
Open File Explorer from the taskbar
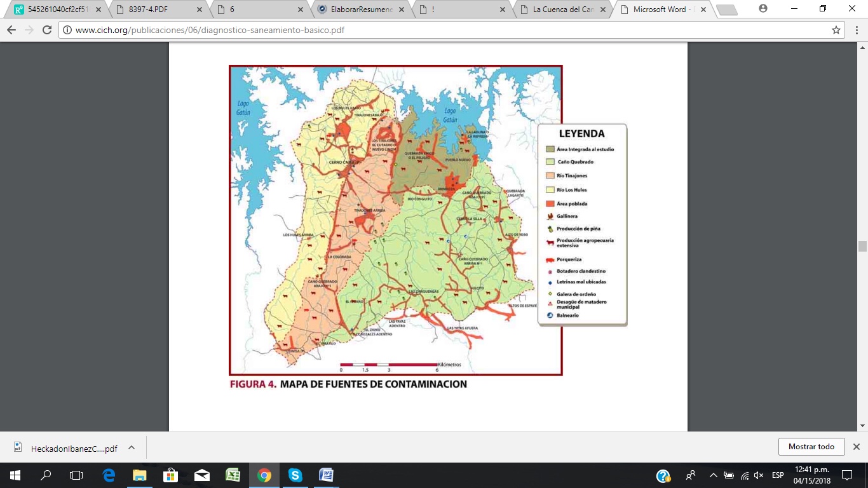(x=139, y=475)
